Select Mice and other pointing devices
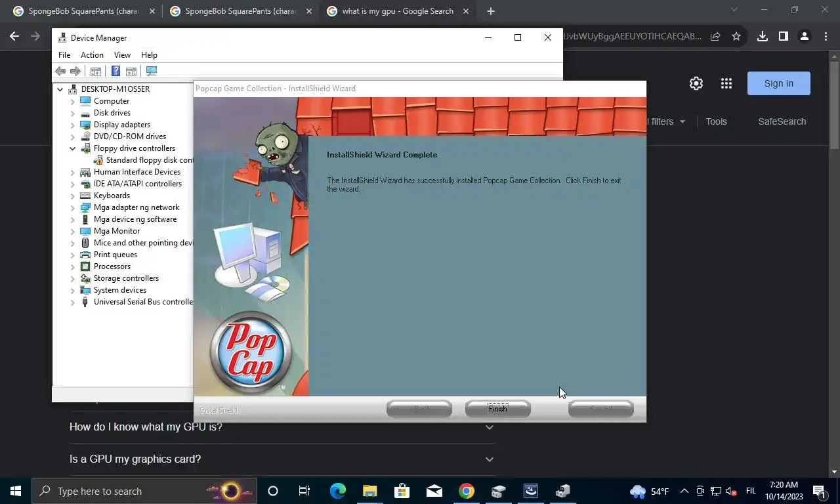Image resolution: width=840 pixels, height=504 pixels. [143, 243]
